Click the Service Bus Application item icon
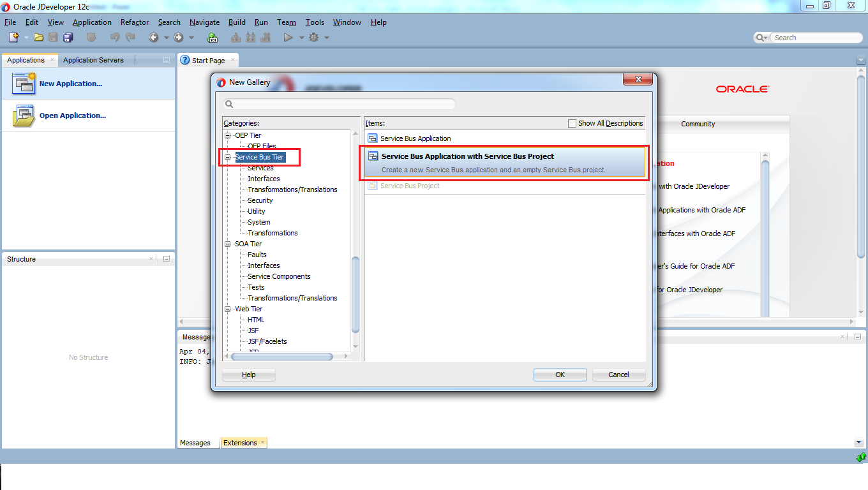The image size is (868, 490). click(373, 138)
